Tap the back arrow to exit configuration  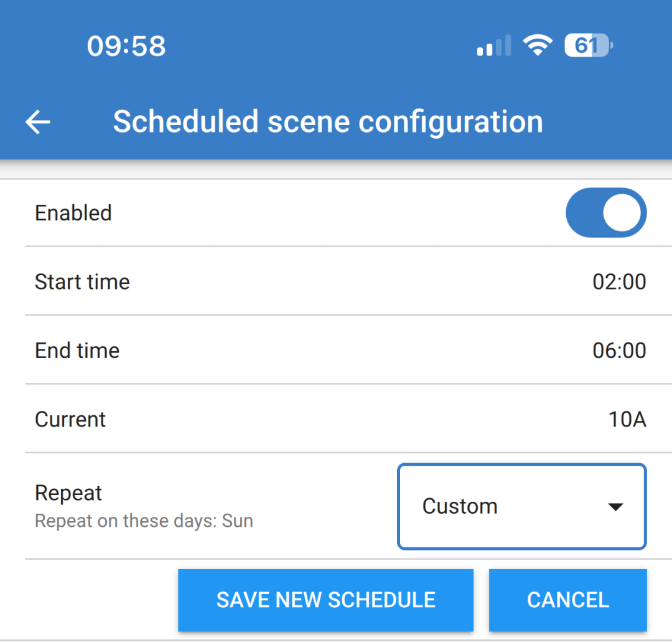tap(37, 121)
